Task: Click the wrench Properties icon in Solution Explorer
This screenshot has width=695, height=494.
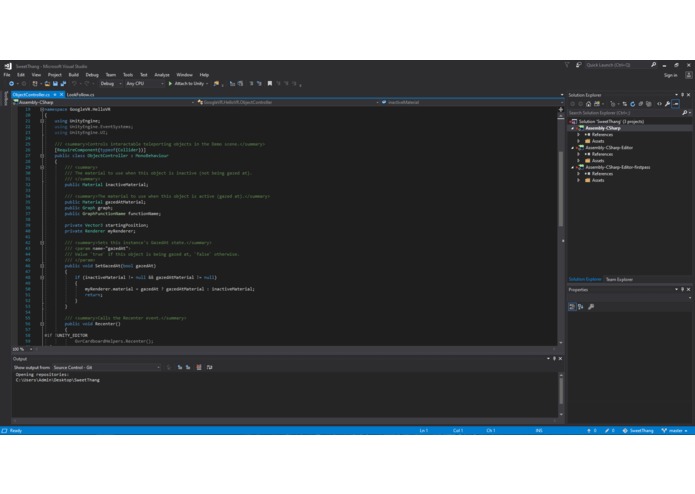Action: 668,104
